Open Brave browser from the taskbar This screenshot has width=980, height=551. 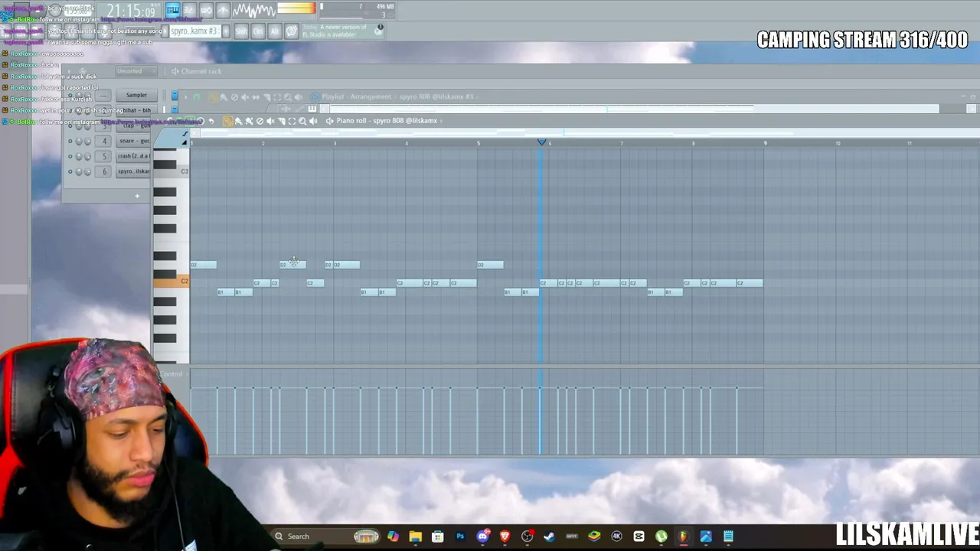pos(505,536)
